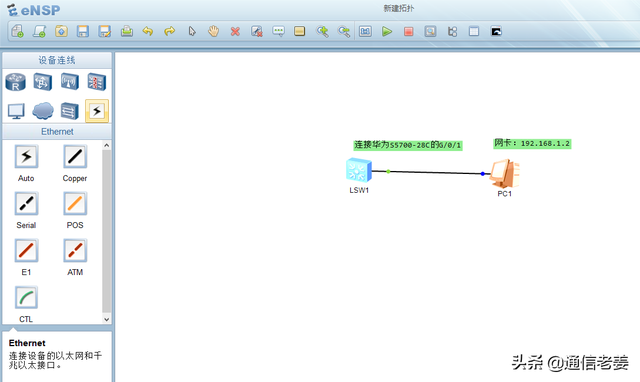
Task: Click scroll up arrow in cable list
Action: 107,145
